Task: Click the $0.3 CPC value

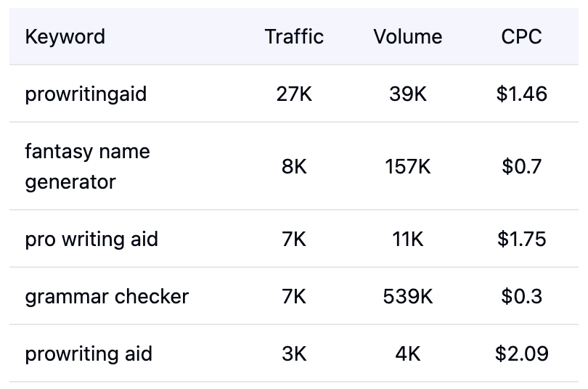Action: 521,297
